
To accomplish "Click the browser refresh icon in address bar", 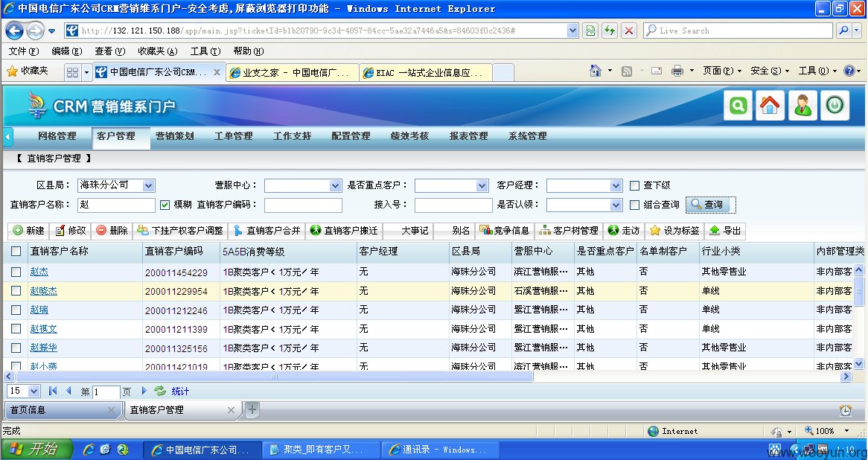I will coord(610,31).
